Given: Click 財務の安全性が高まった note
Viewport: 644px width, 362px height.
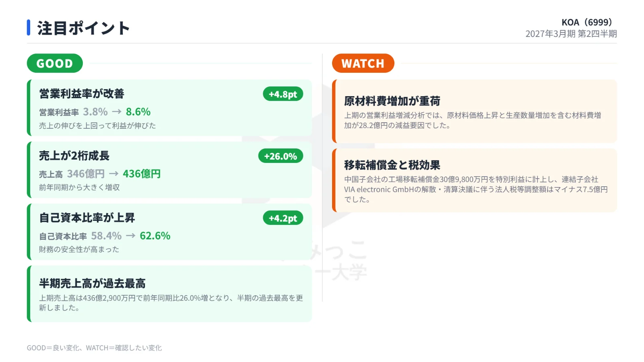Looking at the screenshot, I should (x=79, y=249).
